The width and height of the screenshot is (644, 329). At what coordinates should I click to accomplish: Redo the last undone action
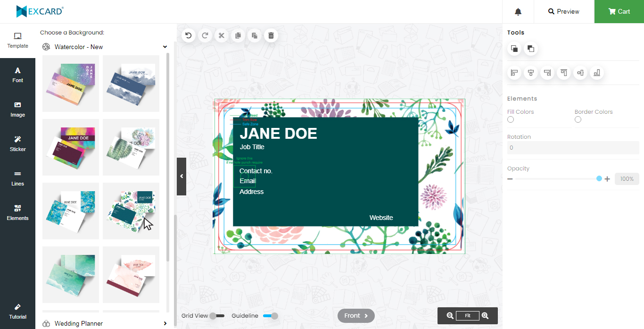pyautogui.click(x=205, y=35)
